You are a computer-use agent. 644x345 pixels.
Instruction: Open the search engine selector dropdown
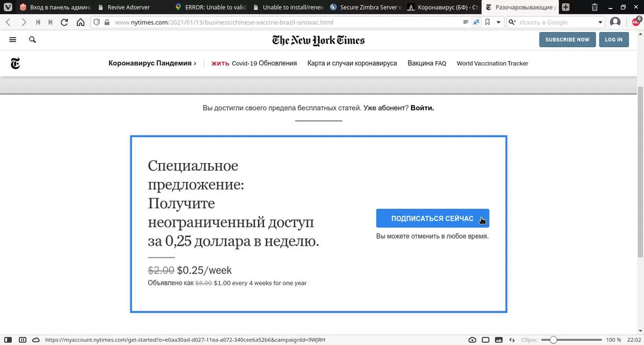[512, 23]
